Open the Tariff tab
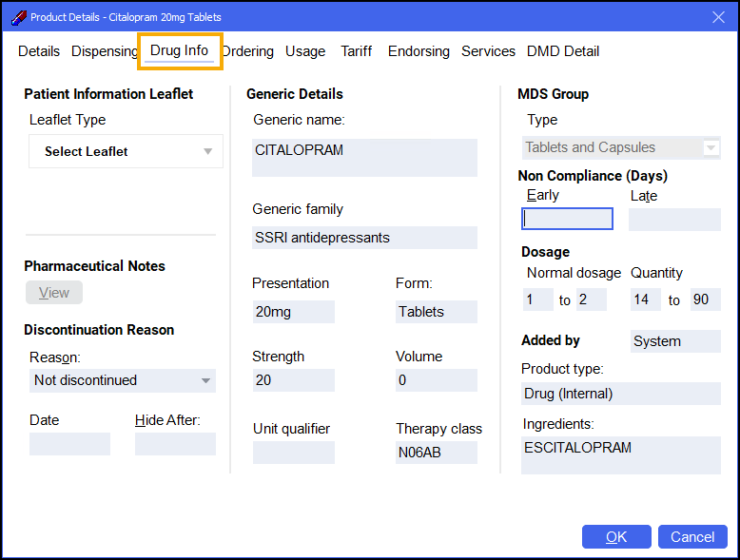Screen dimensions: 740x560 click(x=357, y=51)
